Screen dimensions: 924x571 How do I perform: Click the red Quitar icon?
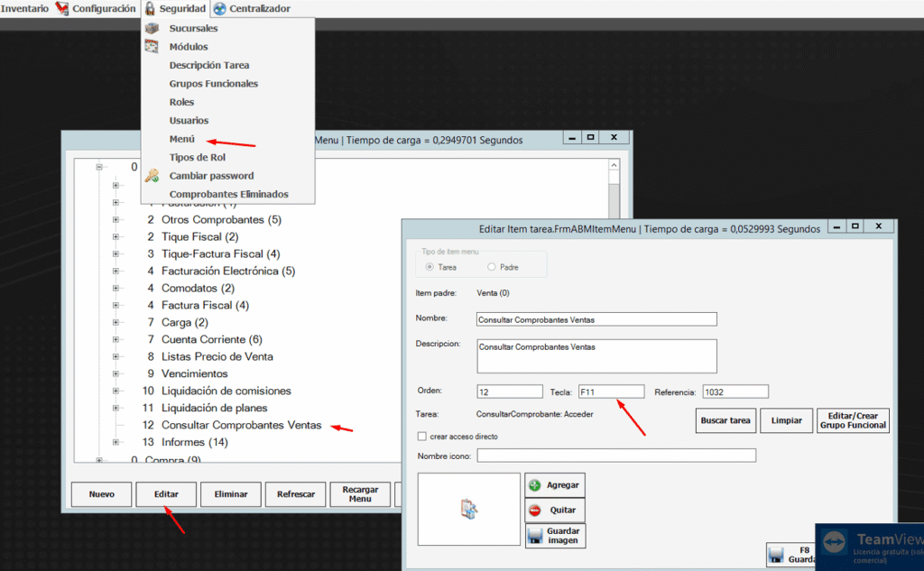[534, 511]
